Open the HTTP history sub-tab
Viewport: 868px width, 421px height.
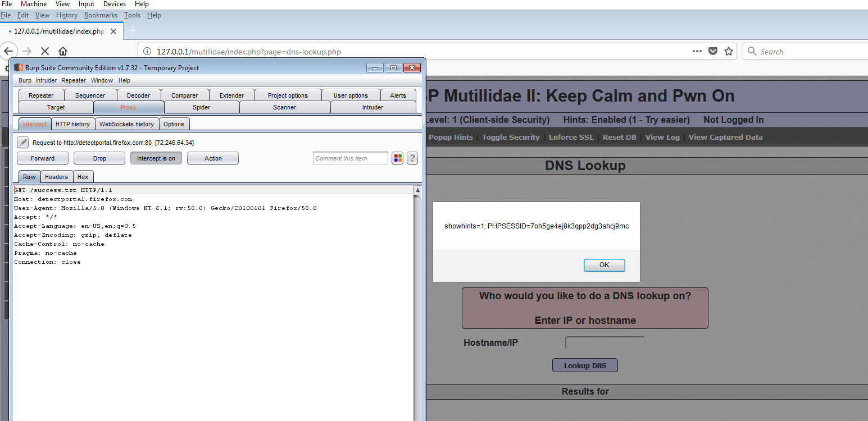click(x=72, y=124)
